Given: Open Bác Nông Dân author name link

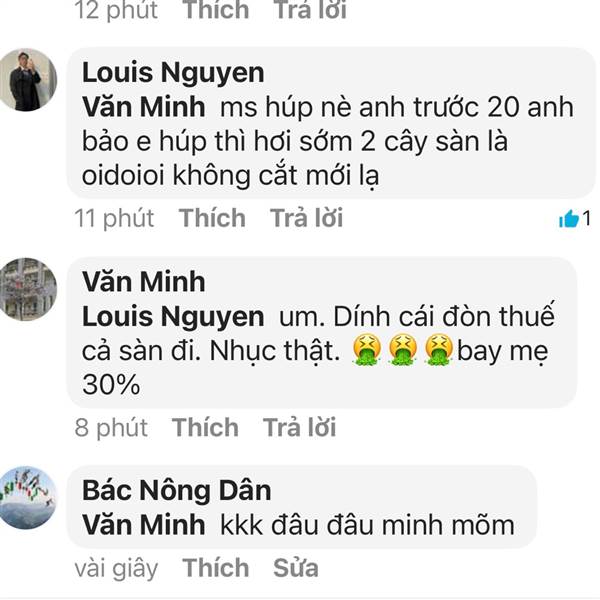Looking at the screenshot, I should coord(176,490).
